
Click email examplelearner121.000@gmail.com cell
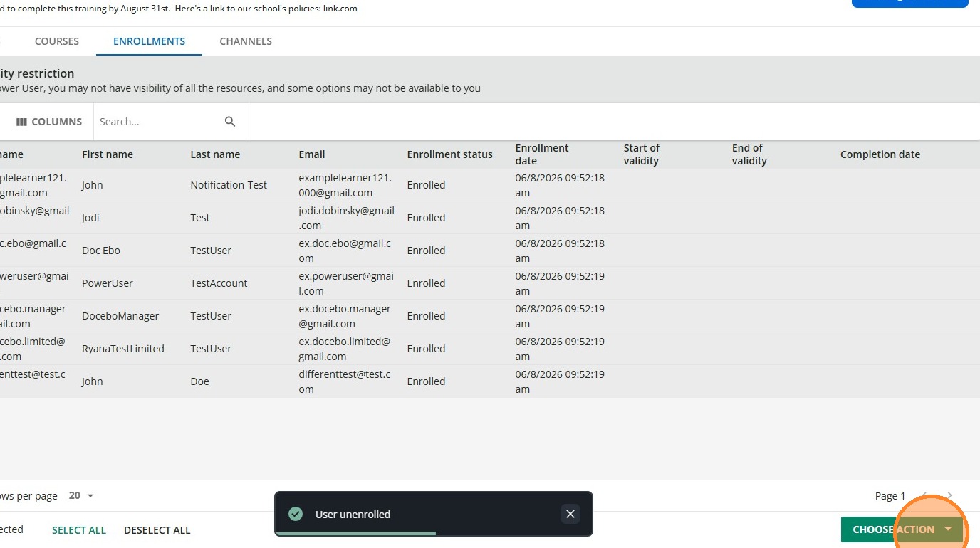click(x=345, y=185)
